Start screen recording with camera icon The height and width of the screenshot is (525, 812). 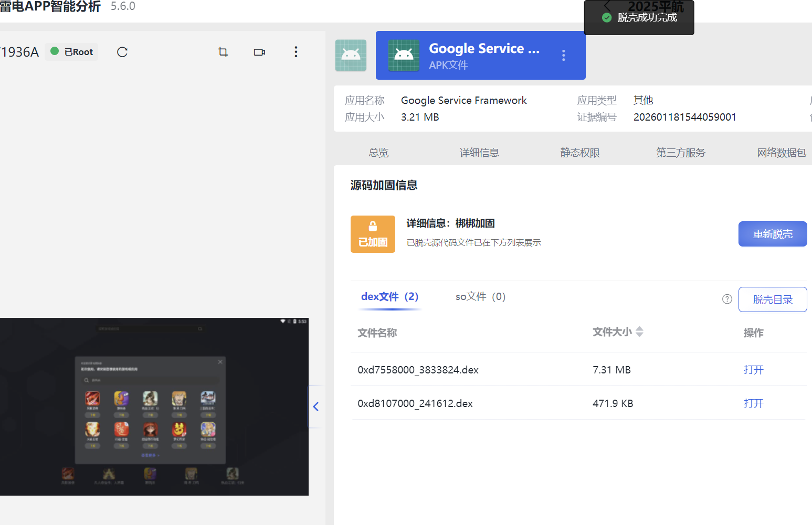259,52
